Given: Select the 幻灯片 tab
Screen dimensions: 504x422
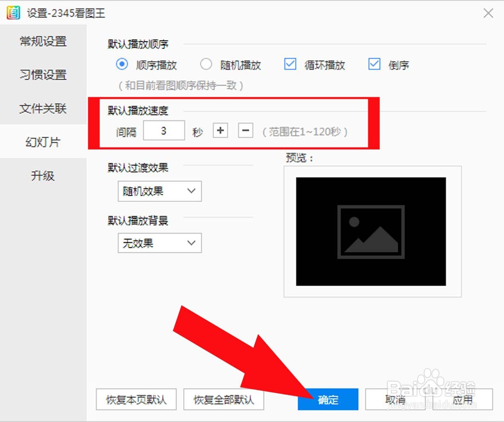Looking at the screenshot, I should pyautogui.click(x=43, y=142).
